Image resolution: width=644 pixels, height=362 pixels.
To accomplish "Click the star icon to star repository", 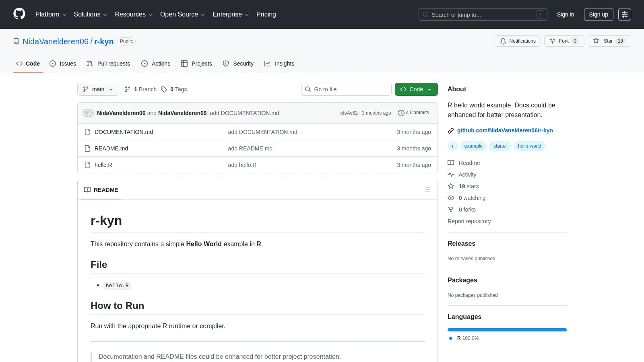I will [x=596, y=41].
